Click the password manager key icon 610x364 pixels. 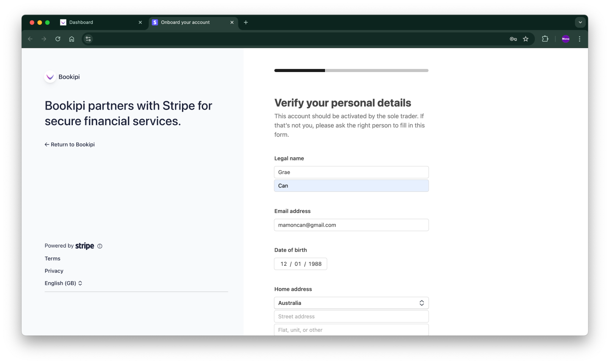(513, 39)
